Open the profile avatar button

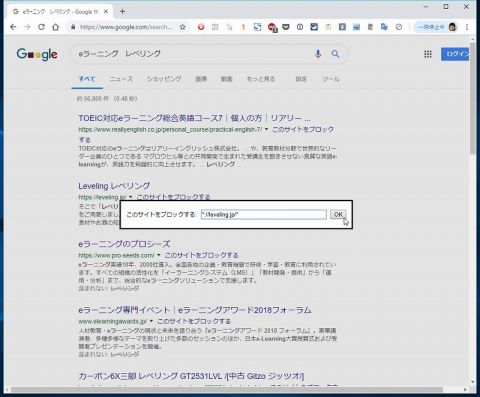452,27
